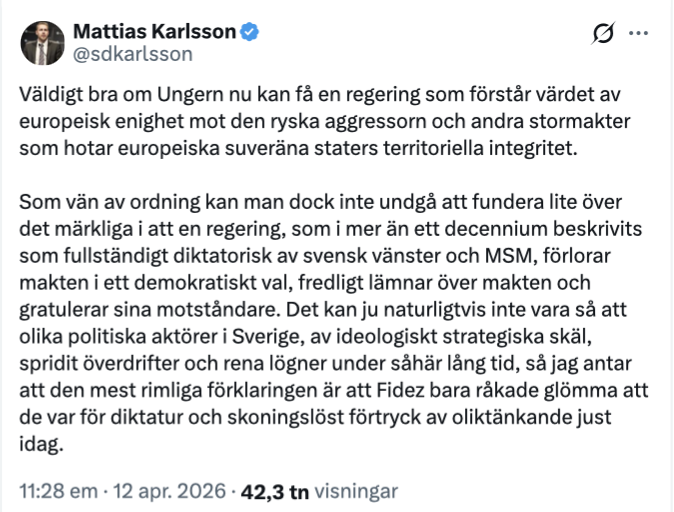This screenshot has height=512, width=674.
Task: Click the blue verified badge
Action: point(250,32)
